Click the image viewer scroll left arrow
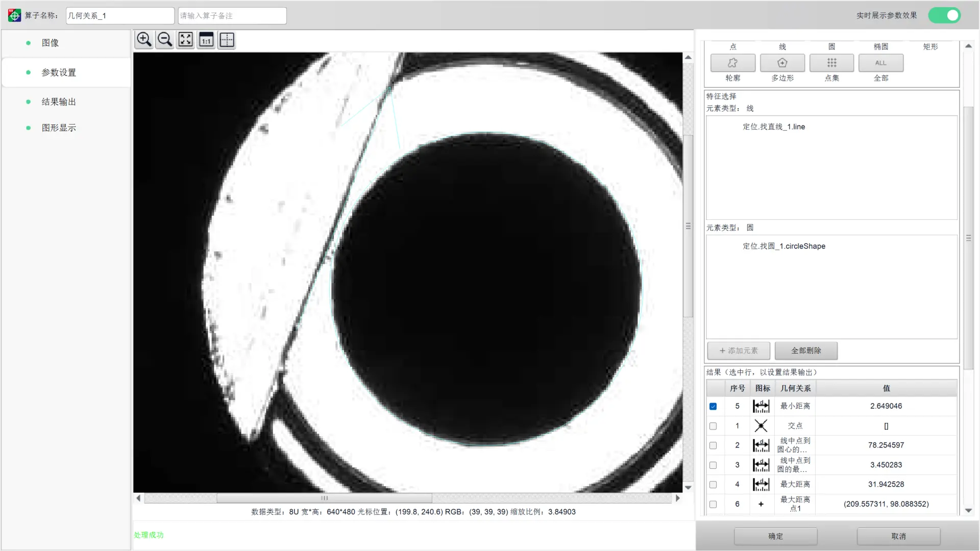 point(138,498)
